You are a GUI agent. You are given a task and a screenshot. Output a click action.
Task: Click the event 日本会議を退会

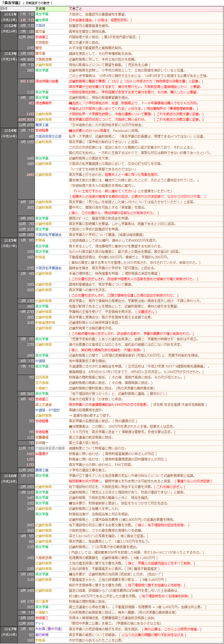pos(81,20)
